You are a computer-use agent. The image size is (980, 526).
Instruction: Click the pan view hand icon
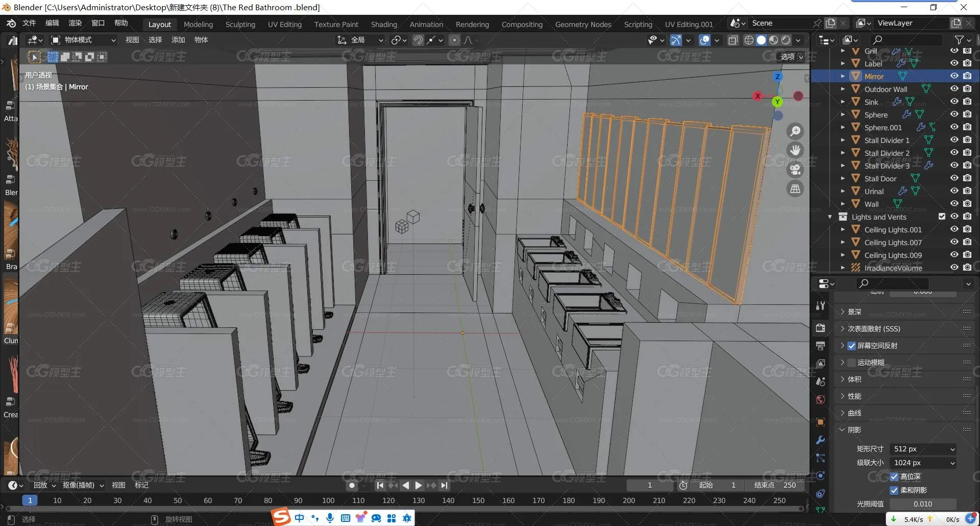pyautogui.click(x=795, y=150)
